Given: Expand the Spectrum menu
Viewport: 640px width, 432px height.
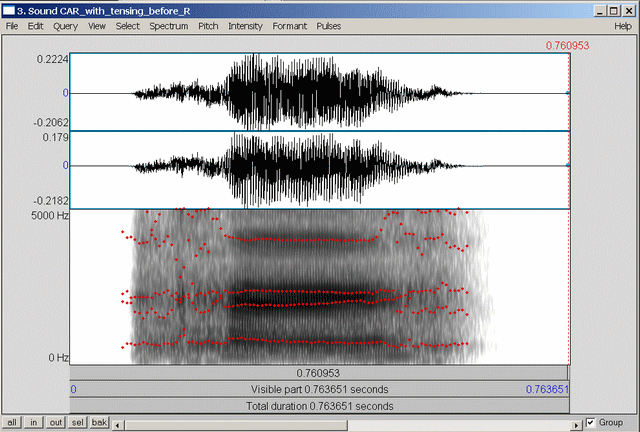Looking at the screenshot, I should (x=169, y=25).
